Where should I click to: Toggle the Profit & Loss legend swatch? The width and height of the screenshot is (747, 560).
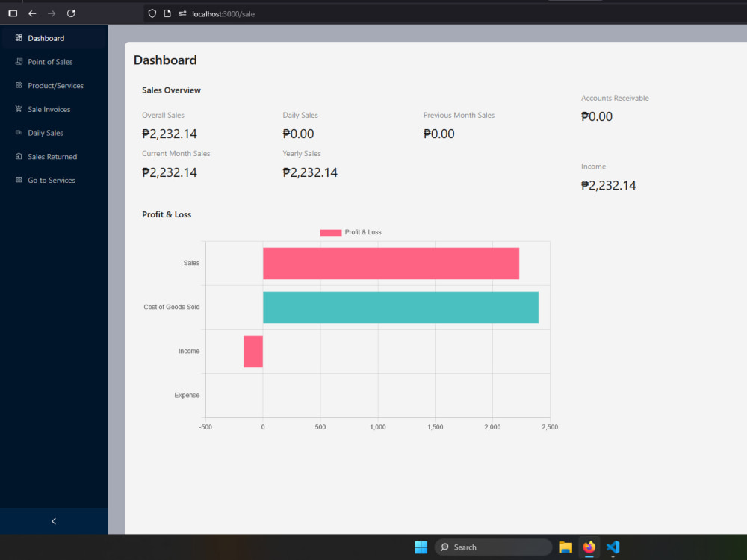click(x=331, y=232)
